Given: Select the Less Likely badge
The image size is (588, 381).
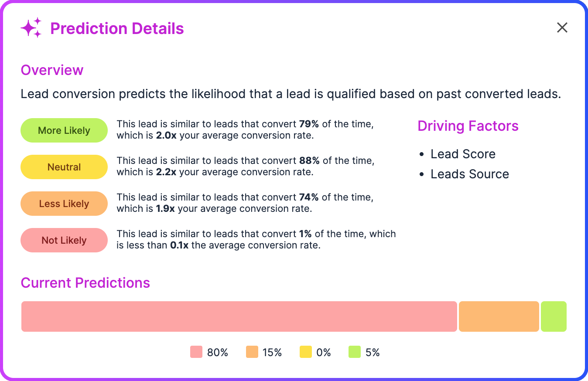Looking at the screenshot, I should 64,203.
